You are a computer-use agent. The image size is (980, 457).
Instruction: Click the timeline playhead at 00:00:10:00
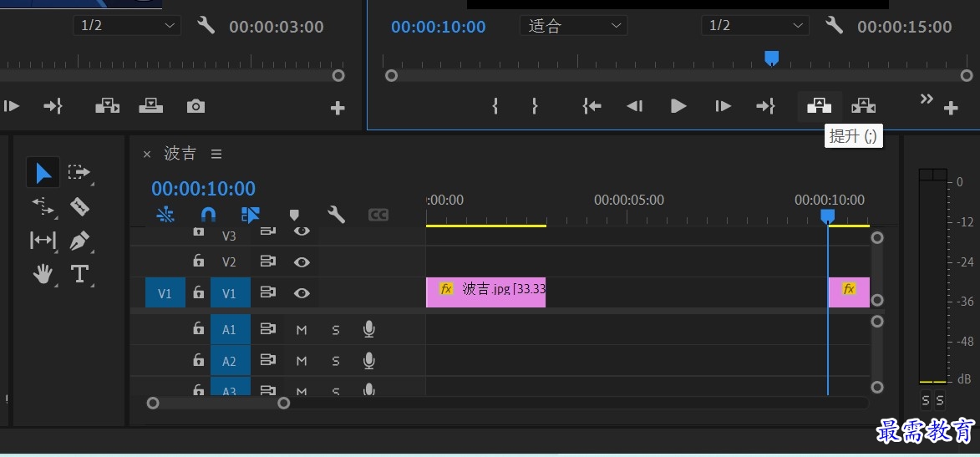pyautogui.click(x=827, y=216)
